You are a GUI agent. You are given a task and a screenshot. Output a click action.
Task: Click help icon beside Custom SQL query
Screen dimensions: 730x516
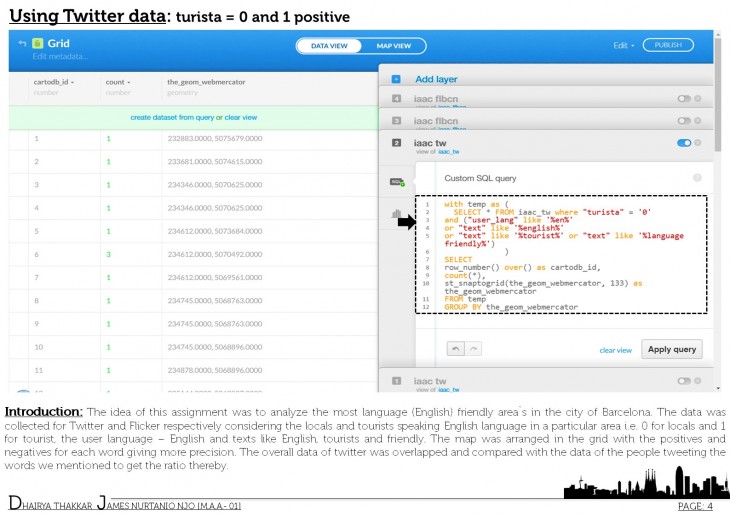[696, 177]
